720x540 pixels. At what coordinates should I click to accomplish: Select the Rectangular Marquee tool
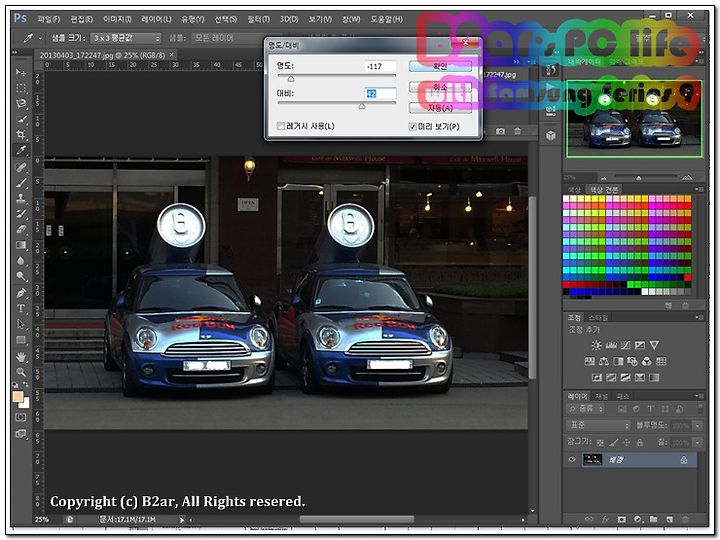[21, 88]
